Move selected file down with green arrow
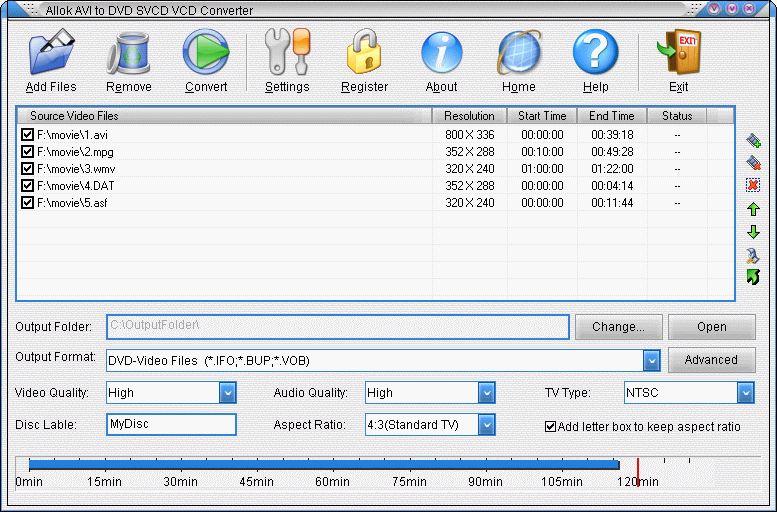 pyautogui.click(x=753, y=232)
